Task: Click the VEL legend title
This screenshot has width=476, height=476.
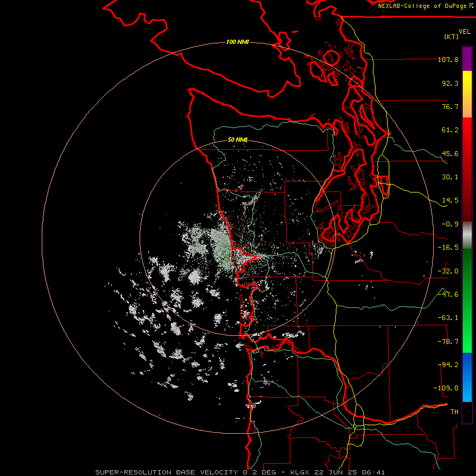Action: (464, 32)
